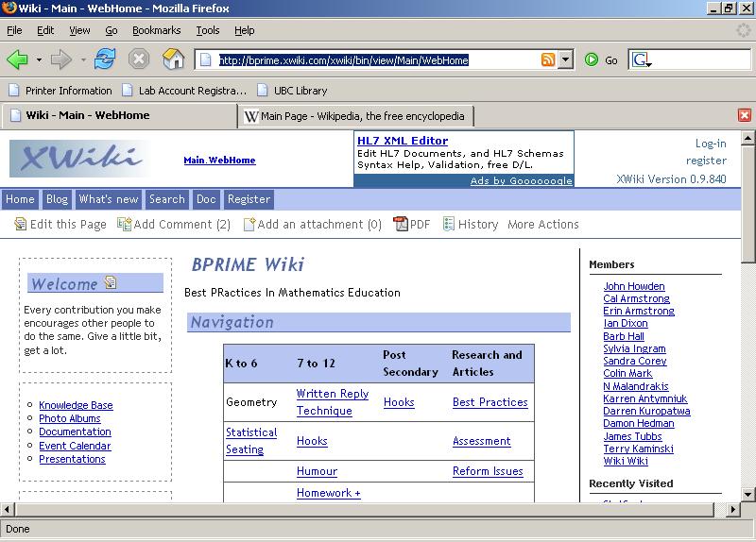Click the Log-in link
The height and width of the screenshot is (542, 756).
tap(711, 144)
